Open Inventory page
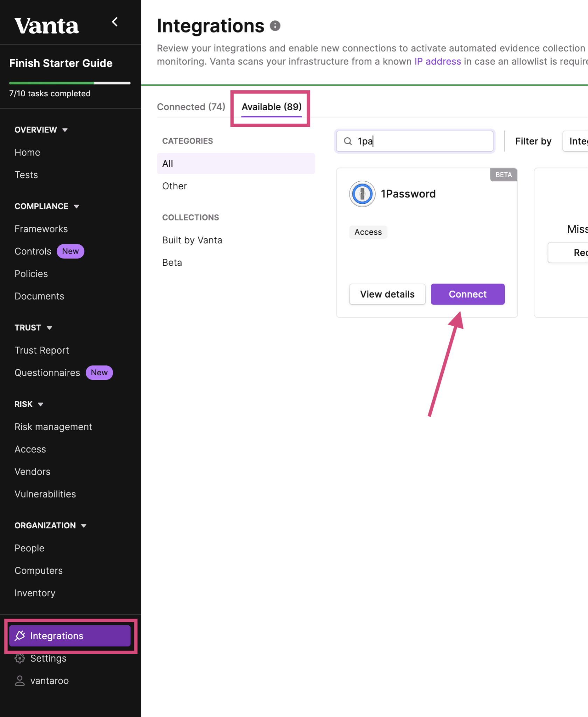Image resolution: width=588 pixels, height=717 pixels. (x=35, y=593)
